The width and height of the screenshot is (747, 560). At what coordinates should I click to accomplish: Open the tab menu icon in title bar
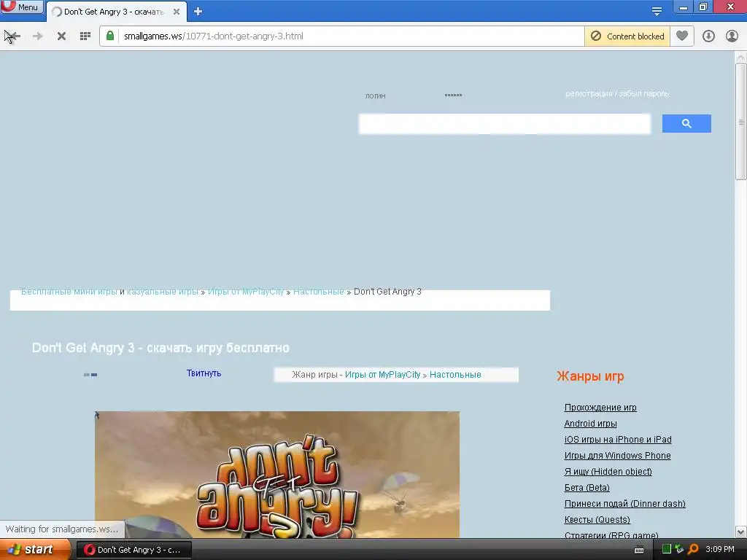coord(657,11)
